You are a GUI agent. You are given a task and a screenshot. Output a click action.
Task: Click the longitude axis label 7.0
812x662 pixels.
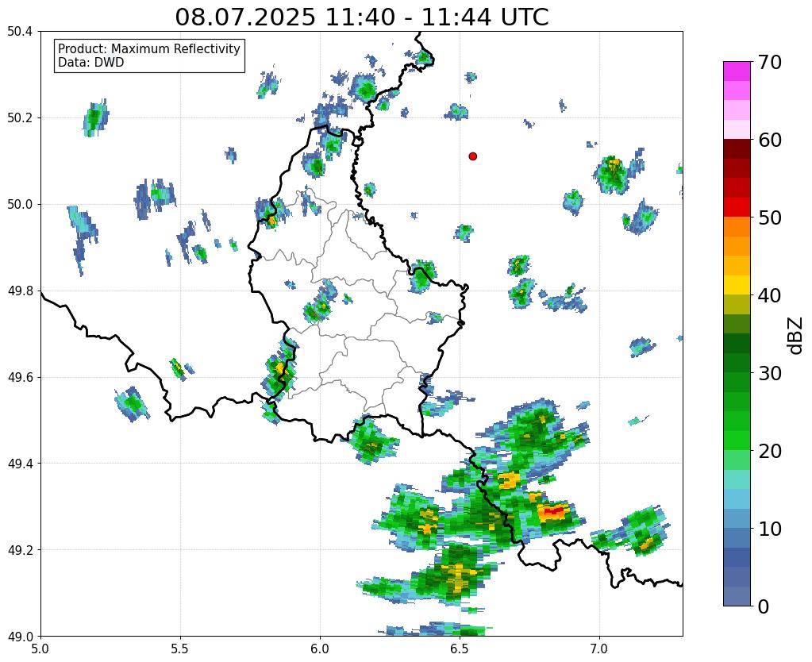pyautogui.click(x=599, y=649)
